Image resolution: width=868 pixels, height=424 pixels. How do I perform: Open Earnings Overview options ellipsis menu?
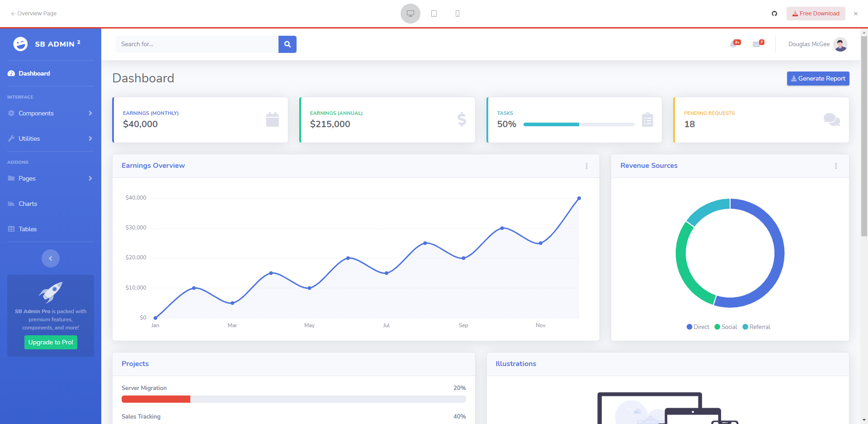point(587,166)
